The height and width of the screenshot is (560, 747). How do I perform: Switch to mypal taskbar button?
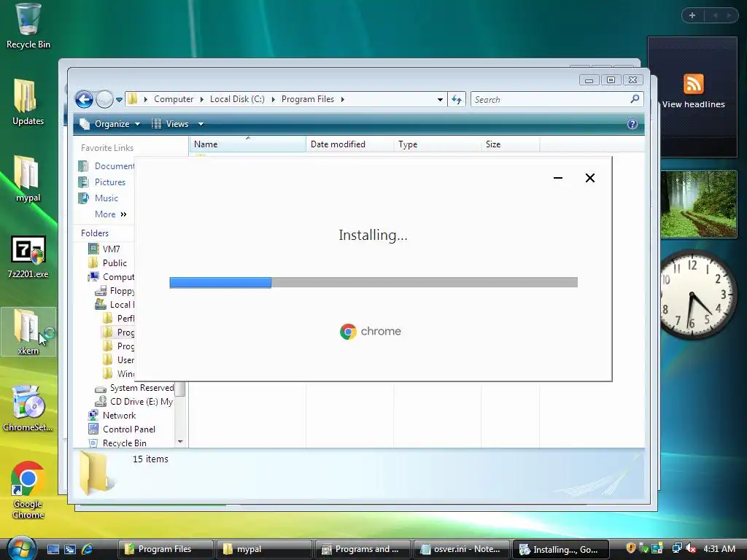(264, 550)
